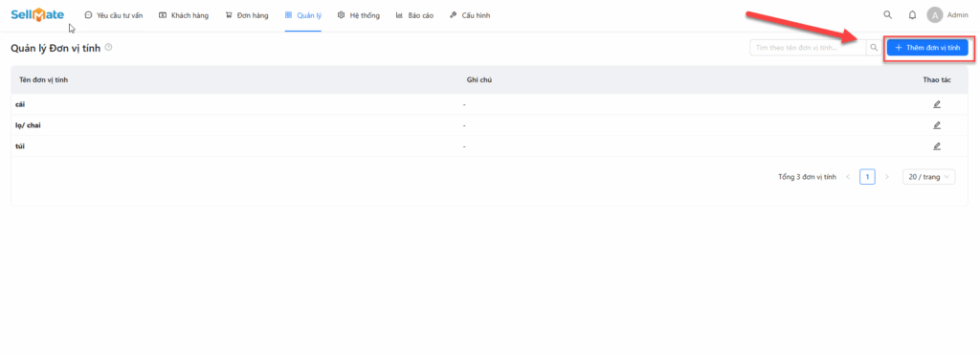980x355 pixels.
Task: Edit the lọ/ chai unit row
Action: tap(936, 125)
